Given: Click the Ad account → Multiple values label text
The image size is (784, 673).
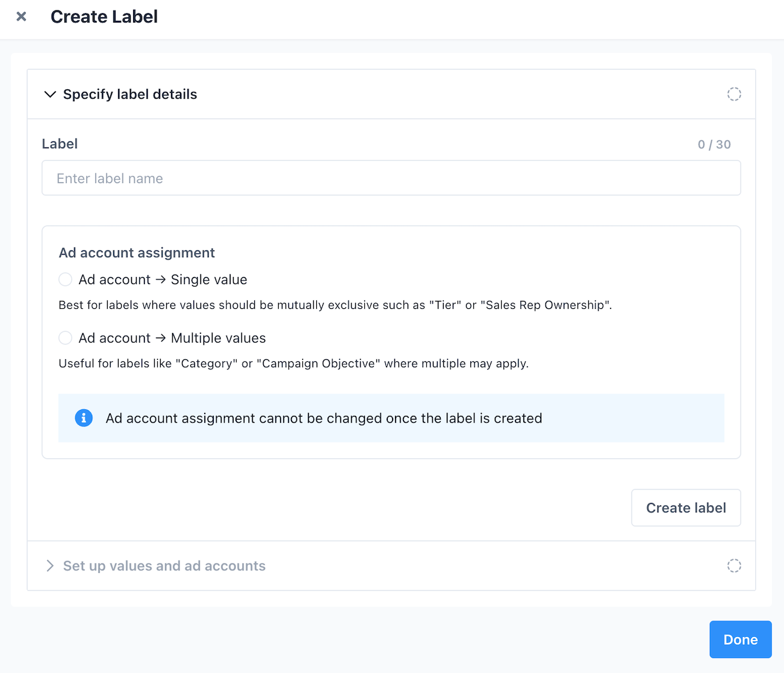Looking at the screenshot, I should pyautogui.click(x=172, y=338).
